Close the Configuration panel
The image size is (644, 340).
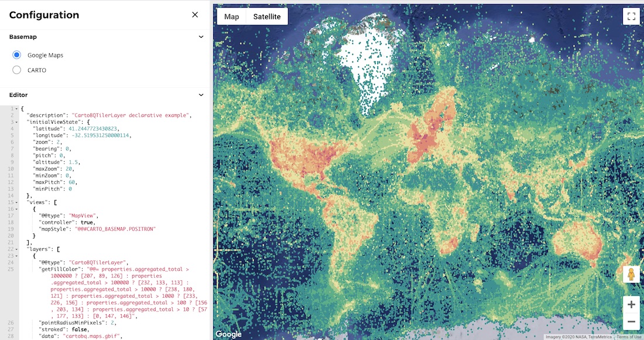point(195,15)
